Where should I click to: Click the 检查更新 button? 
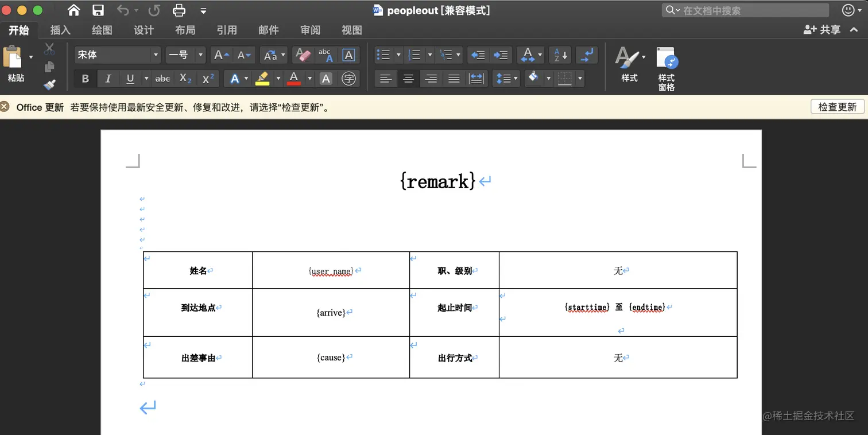[837, 107]
